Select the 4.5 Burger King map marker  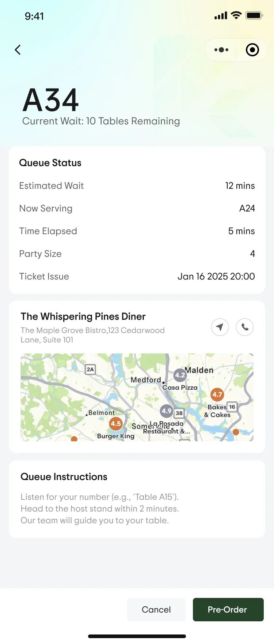pos(116,424)
